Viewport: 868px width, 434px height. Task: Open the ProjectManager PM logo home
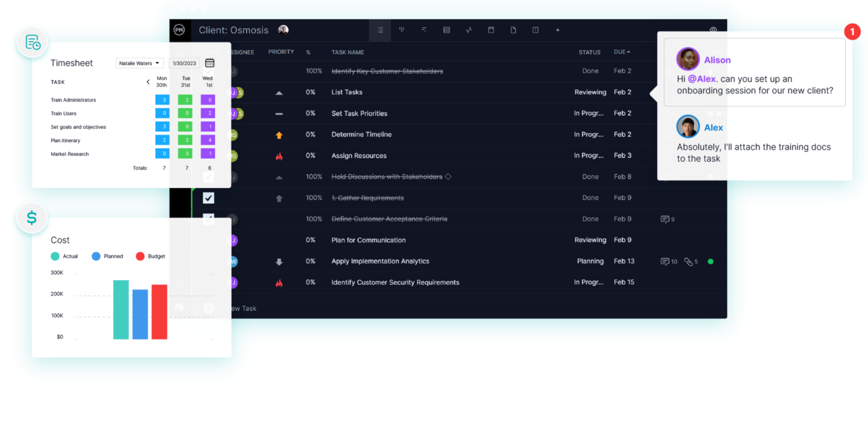179,30
